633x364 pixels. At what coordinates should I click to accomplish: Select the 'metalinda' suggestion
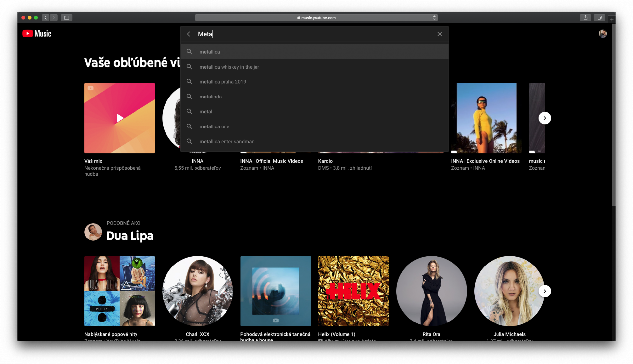click(315, 97)
